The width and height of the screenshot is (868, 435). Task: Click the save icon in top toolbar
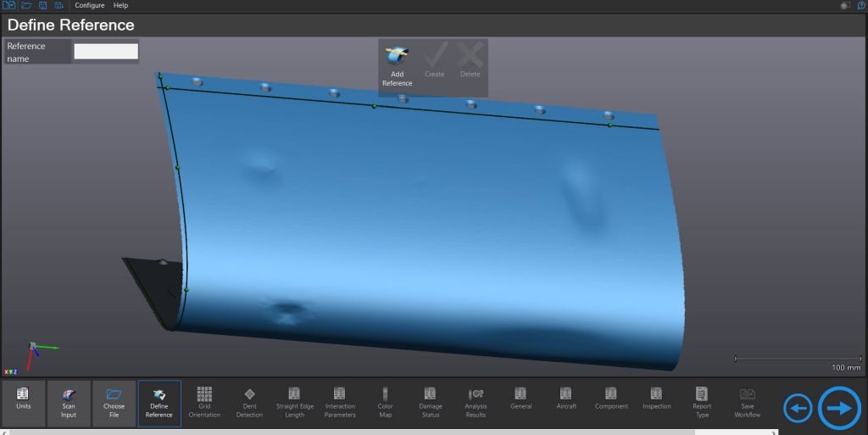coord(42,5)
